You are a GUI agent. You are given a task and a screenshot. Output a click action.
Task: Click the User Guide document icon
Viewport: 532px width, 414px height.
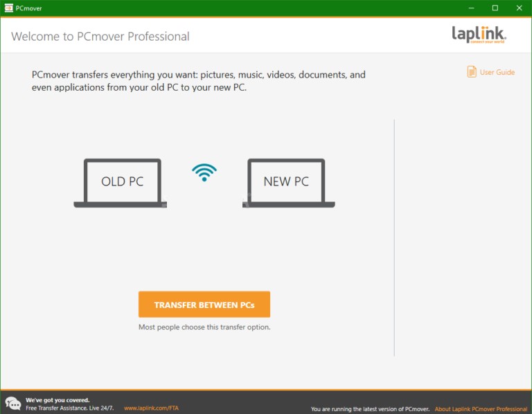(x=472, y=71)
